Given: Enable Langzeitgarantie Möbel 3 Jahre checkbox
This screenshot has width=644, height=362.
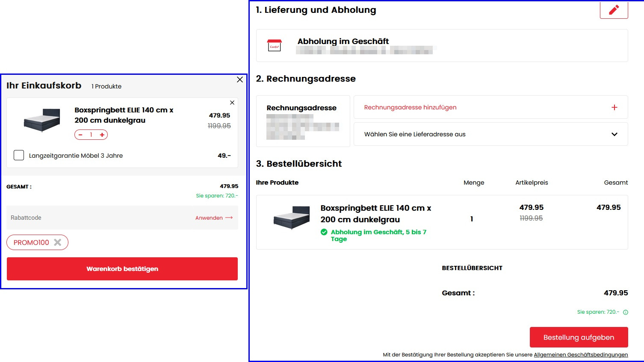Looking at the screenshot, I should (19, 155).
